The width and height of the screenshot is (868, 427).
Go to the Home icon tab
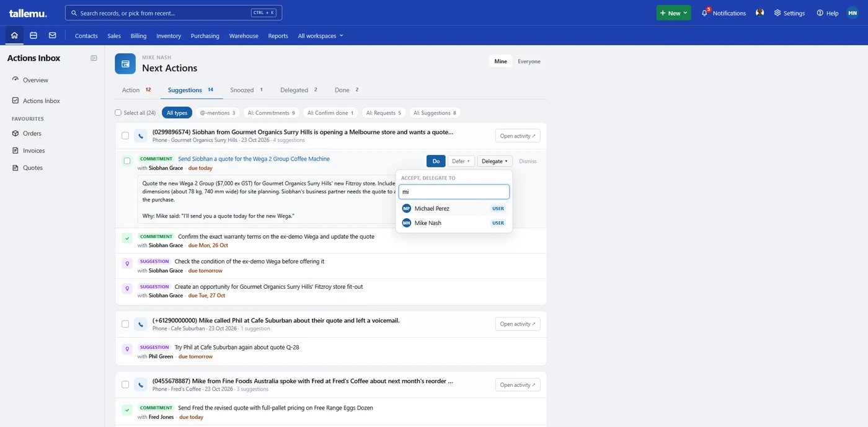[14, 35]
